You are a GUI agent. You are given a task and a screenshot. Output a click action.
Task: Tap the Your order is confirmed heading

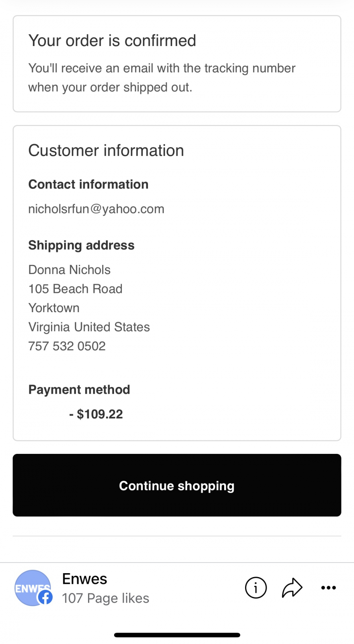pos(112,41)
